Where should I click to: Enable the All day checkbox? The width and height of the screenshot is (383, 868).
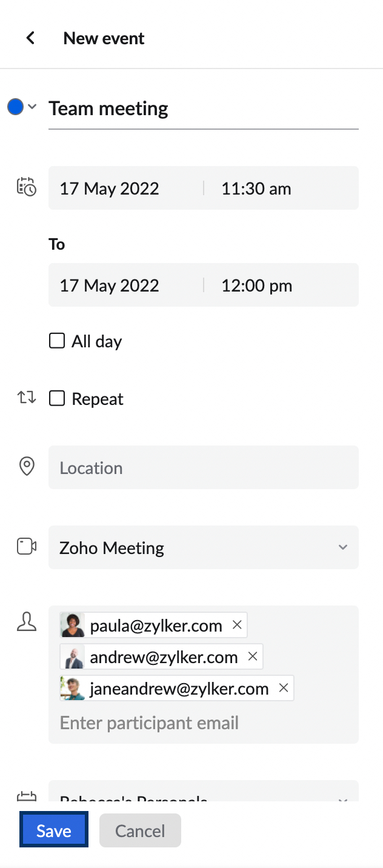(x=57, y=341)
